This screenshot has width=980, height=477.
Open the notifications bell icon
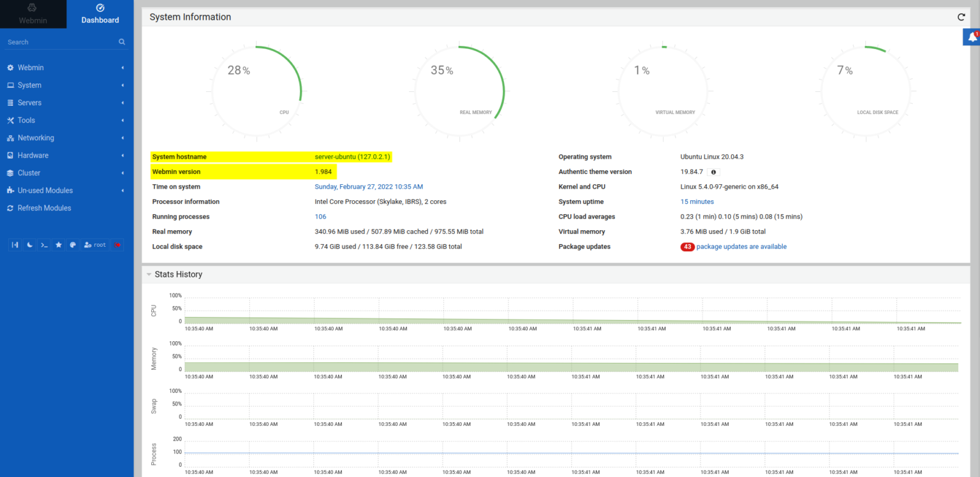972,37
